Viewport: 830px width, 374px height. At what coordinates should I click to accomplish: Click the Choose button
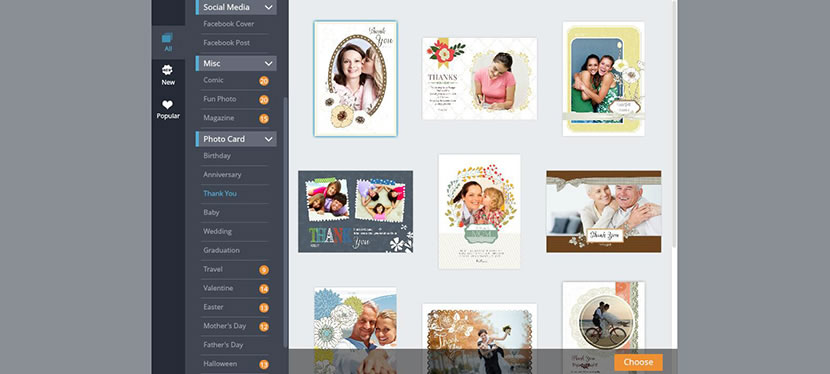pos(638,362)
